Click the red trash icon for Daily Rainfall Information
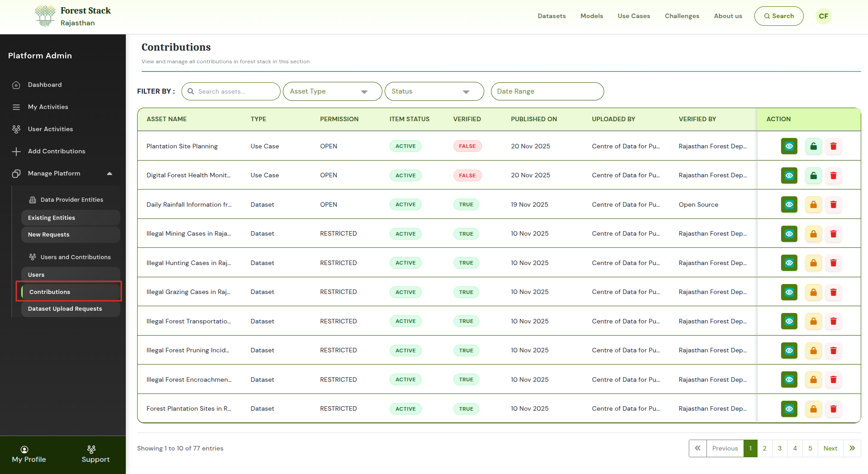Viewport: 868px width, 474px height. (x=833, y=204)
